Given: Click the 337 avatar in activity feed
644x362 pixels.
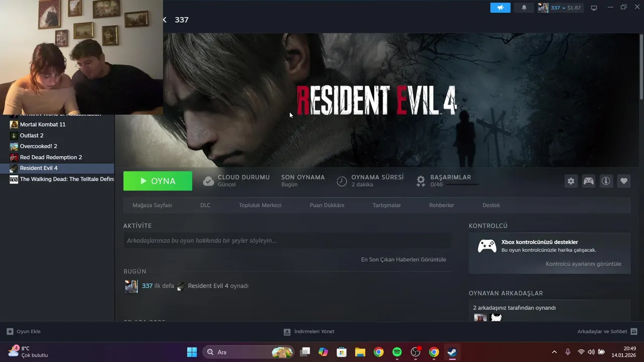Looking at the screenshot, I should pyautogui.click(x=131, y=286).
